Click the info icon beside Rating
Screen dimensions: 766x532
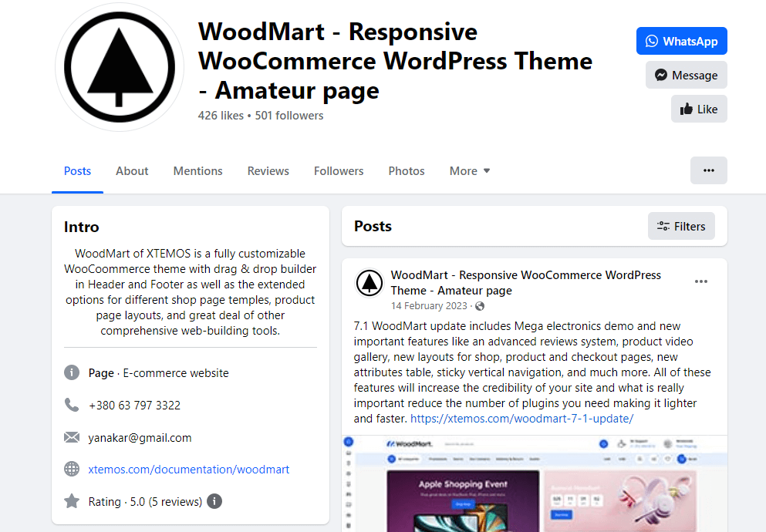click(x=214, y=501)
